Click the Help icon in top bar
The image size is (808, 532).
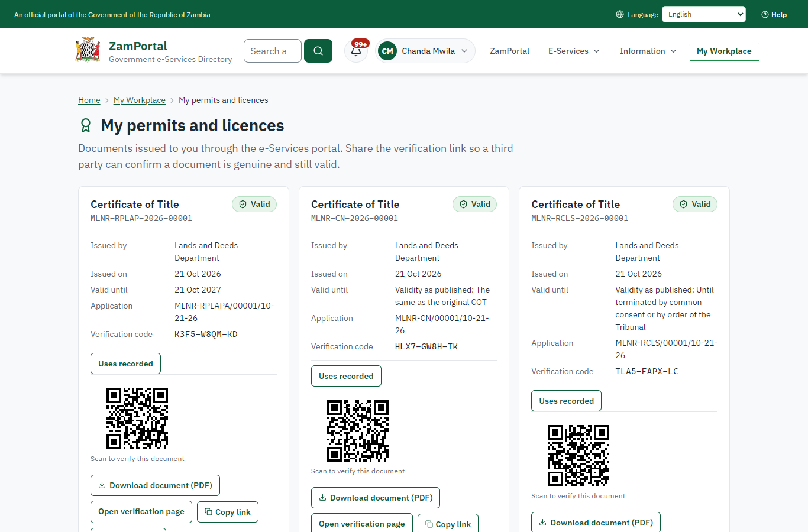tap(765, 14)
